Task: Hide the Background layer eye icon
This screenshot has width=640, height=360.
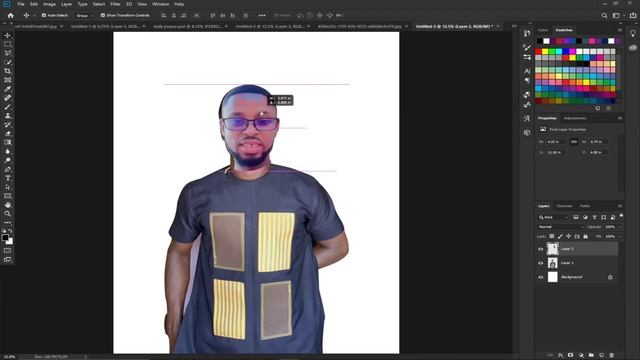Action: point(541,277)
